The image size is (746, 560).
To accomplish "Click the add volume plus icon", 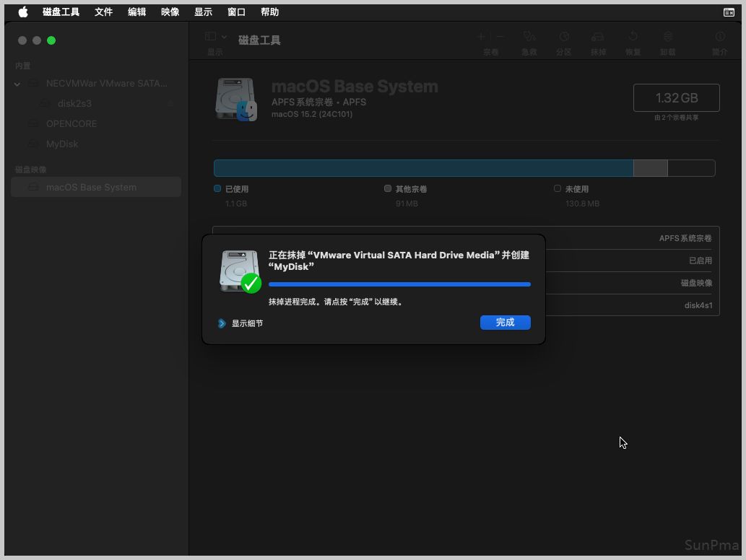I will click(481, 37).
